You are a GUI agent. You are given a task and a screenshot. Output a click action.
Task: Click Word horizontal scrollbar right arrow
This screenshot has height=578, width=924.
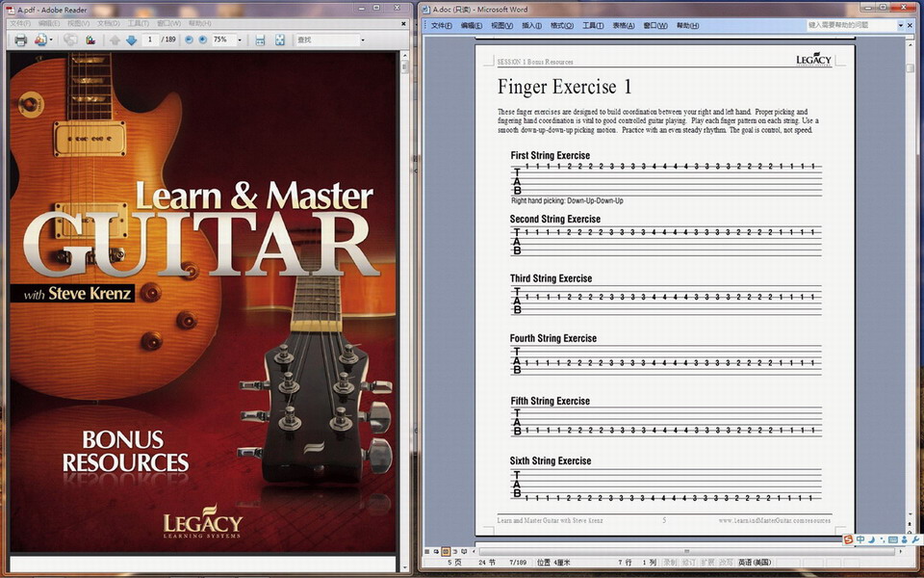coord(900,551)
